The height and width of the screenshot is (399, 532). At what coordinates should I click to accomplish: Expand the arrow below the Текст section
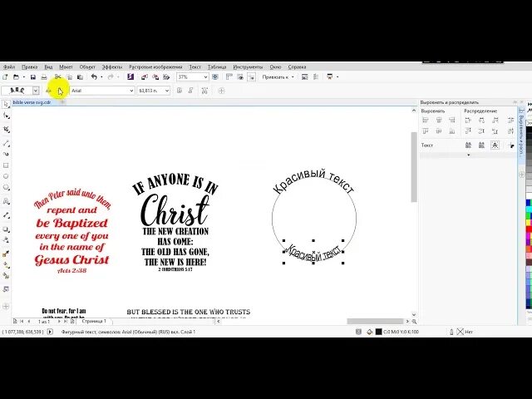tap(469, 155)
